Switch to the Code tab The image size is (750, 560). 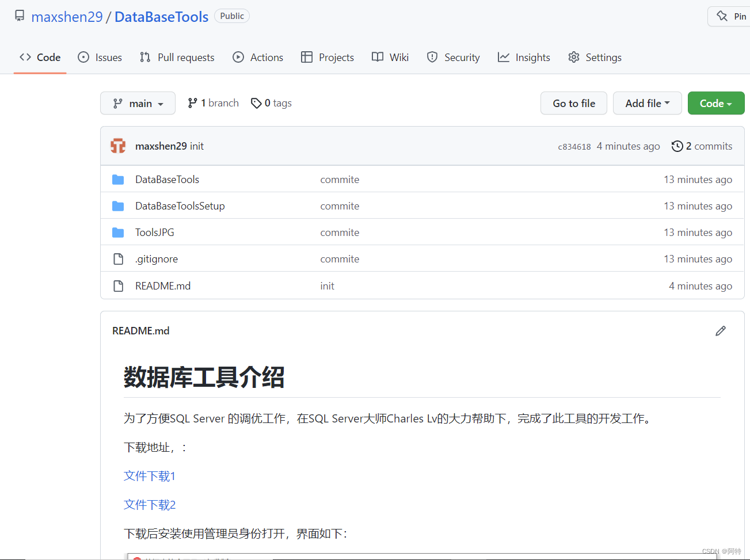pos(40,57)
